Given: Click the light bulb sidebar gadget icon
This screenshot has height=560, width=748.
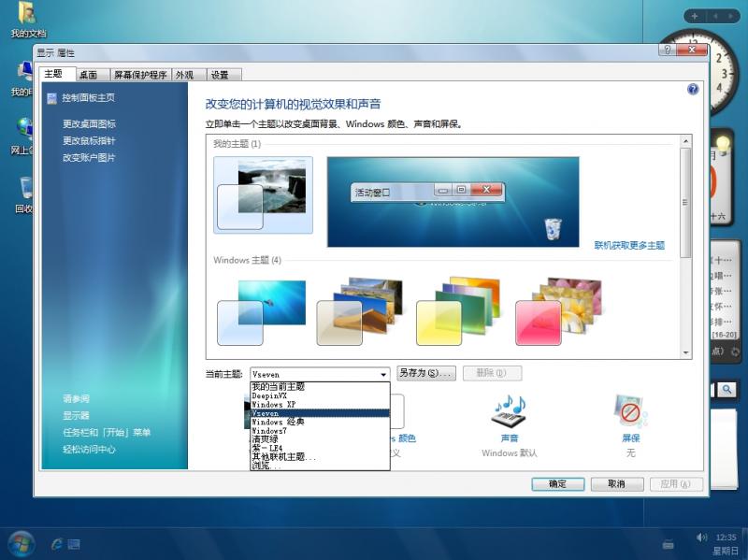Looking at the screenshot, I should coord(723,144).
